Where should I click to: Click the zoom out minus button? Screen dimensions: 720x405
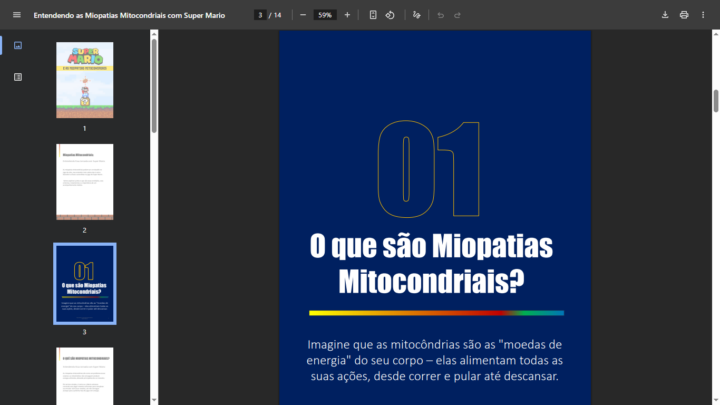[303, 15]
